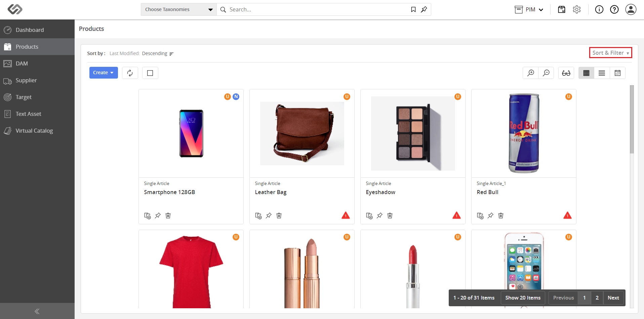Switch to list view

(x=602, y=73)
